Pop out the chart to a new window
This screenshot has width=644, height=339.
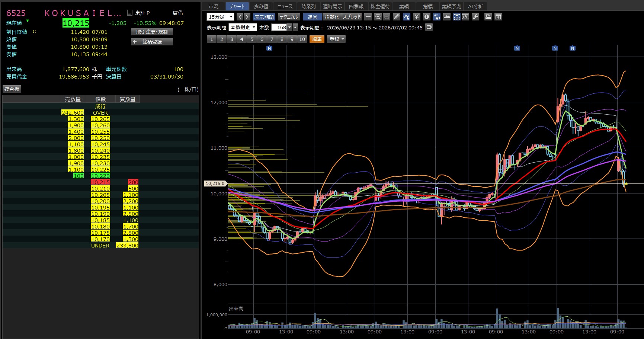click(x=498, y=17)
